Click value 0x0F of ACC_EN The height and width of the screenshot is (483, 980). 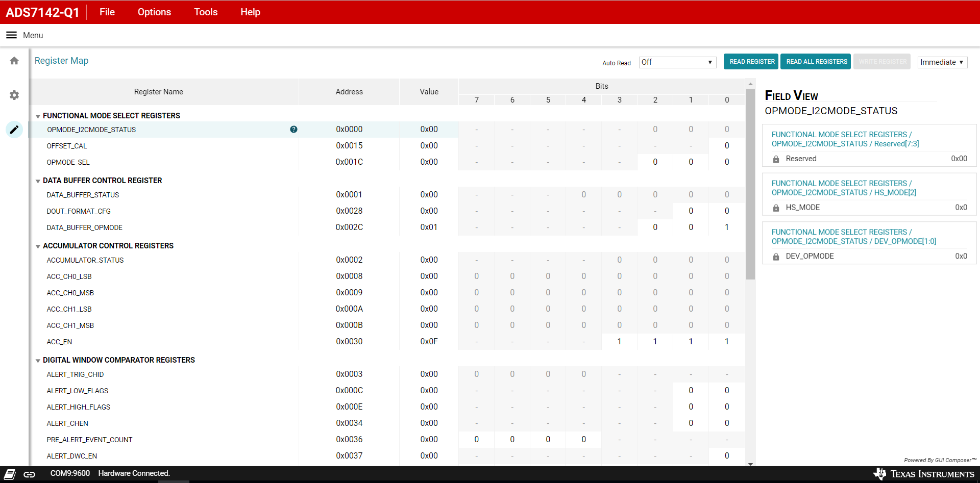pos(429,342)
